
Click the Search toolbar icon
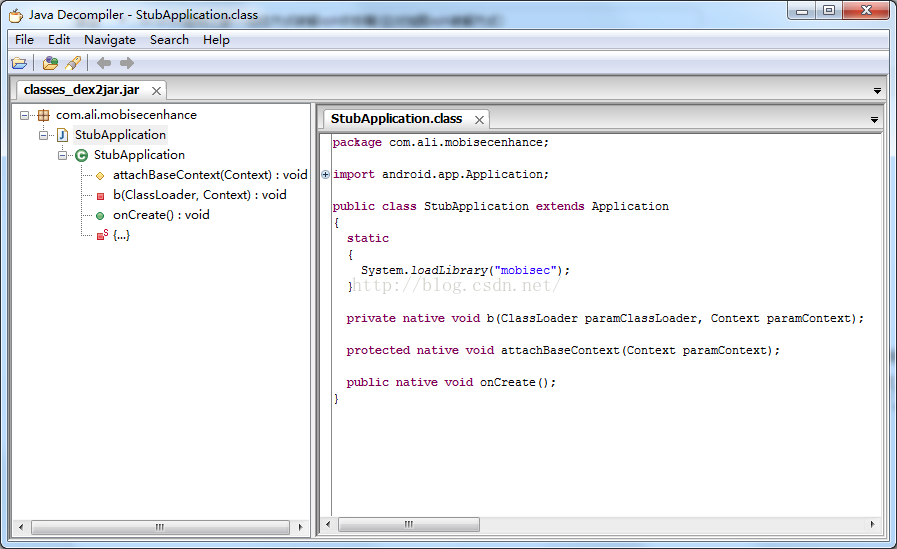73,63
